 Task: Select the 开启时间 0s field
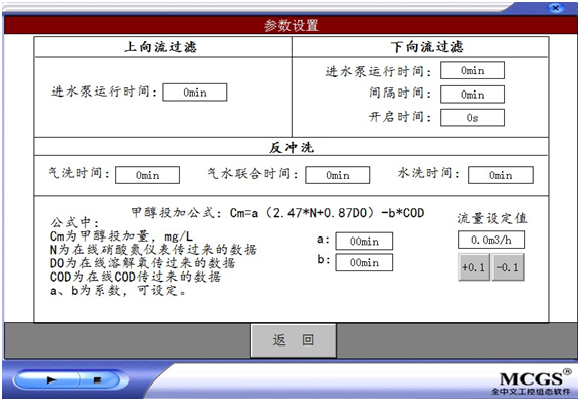point(472,118)
